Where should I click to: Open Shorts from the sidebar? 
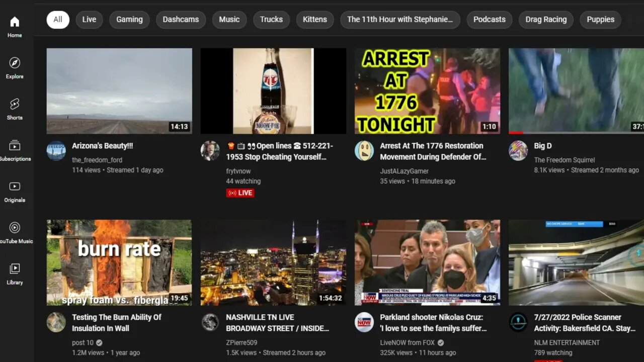[15, 109]
